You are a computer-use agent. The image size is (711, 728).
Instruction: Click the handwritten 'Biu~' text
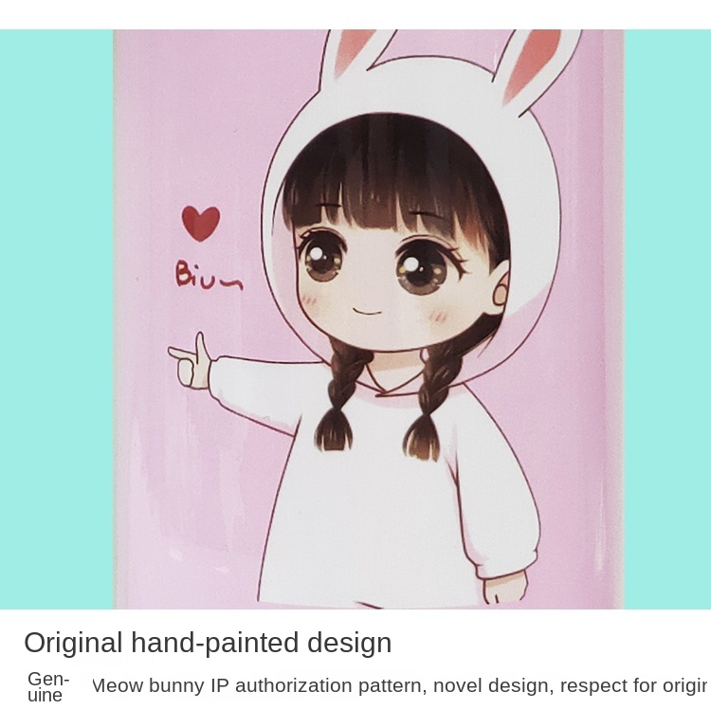point(209,275)
